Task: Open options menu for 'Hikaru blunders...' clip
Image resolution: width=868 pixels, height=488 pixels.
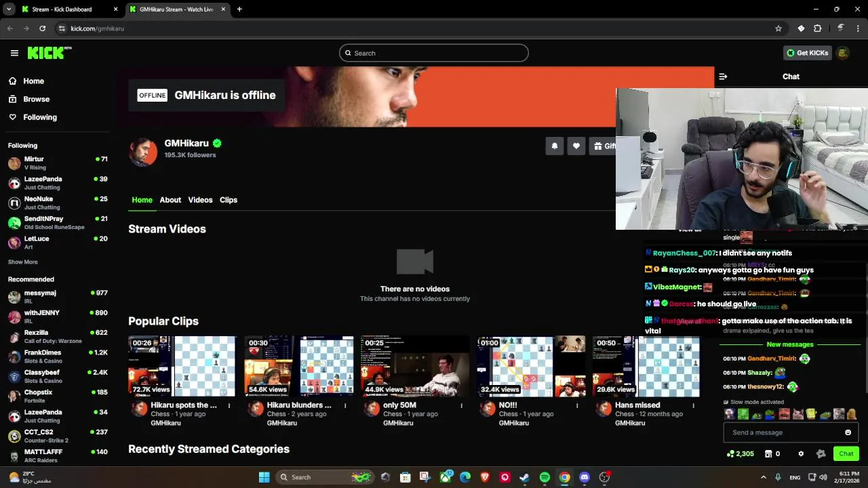Action: click(x=345, y=405)
